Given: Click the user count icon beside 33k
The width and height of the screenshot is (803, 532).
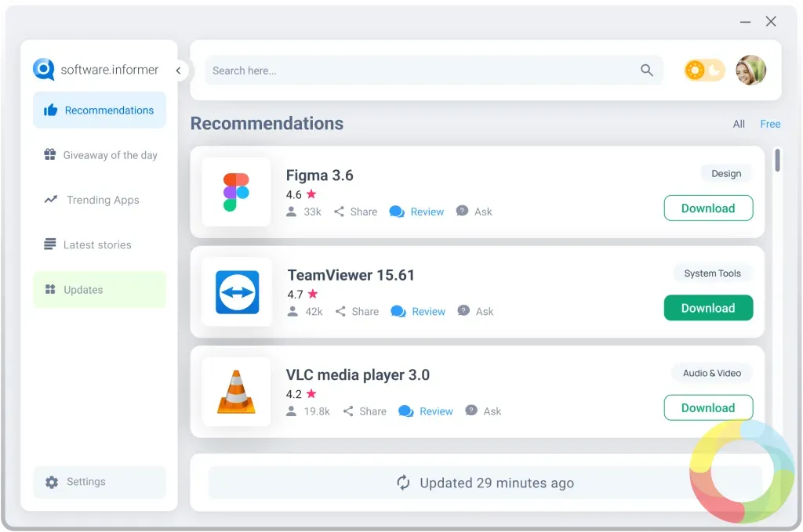Looking at the screenshot, I should click(x=291, y=212).
